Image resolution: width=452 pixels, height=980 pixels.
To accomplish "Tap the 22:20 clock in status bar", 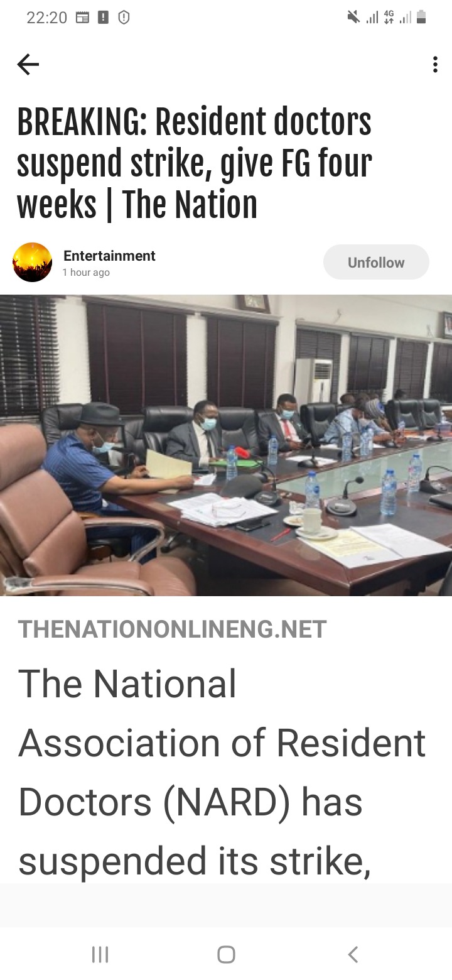I will coord(46,18).
